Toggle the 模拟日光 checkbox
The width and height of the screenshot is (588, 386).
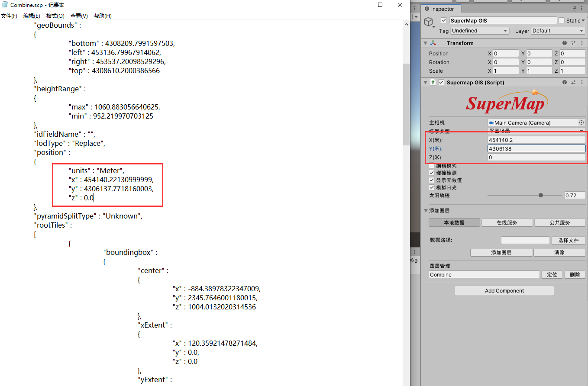[432, 187]
